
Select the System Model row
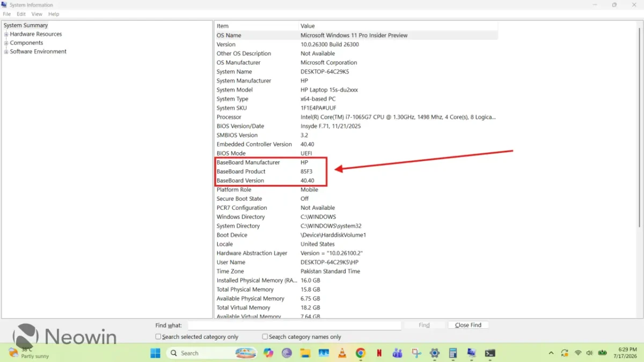click(356, 90)
